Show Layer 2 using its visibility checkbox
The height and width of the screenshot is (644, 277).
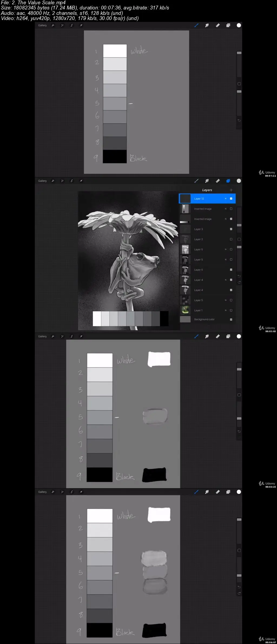[x=231, y=239]
